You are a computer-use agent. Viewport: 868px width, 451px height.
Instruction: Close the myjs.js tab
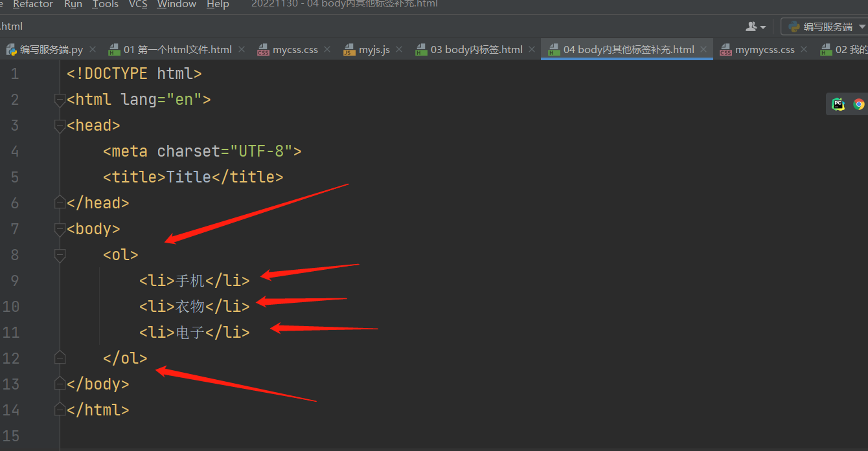coord(399,49)
